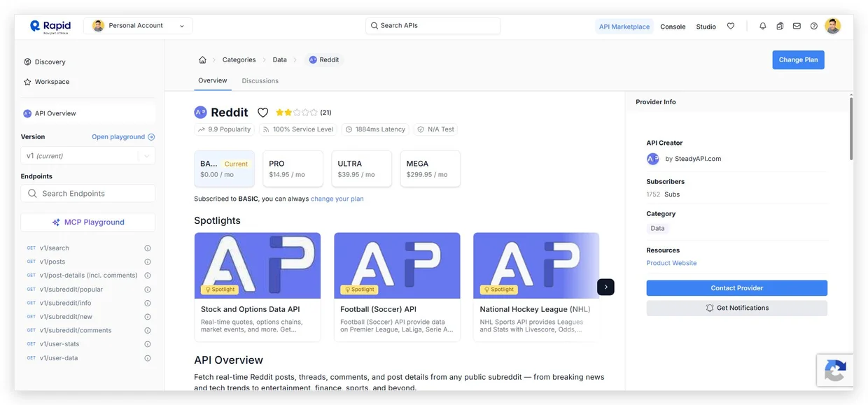Click the Data category tag
Screen dimensions: 868x405
657,228
